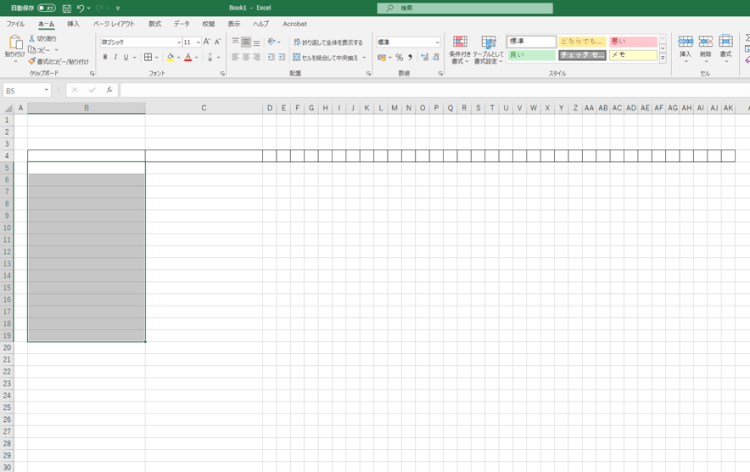Screen dimensions: 750x472
Task: Click the fill color bucket icon
Action: 170,57
